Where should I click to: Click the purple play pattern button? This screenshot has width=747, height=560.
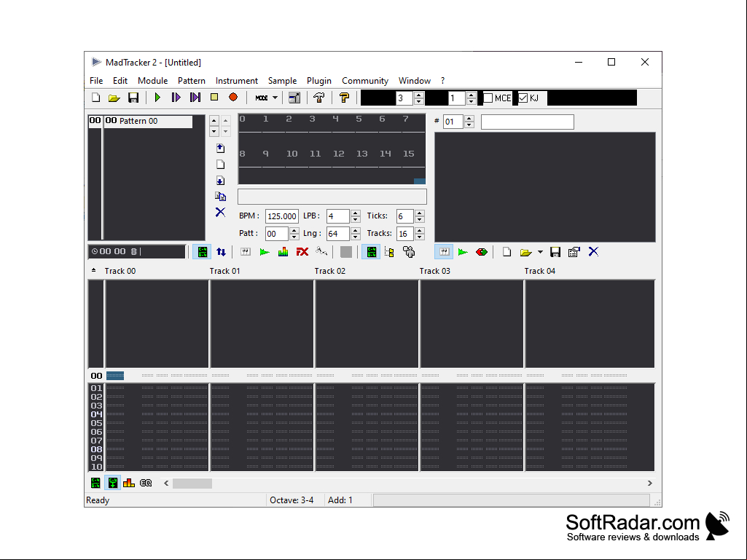(176, 98)
